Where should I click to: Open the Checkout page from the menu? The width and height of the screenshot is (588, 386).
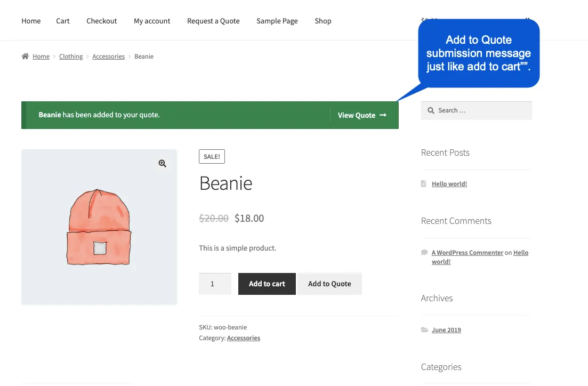(x=101, y=21)
